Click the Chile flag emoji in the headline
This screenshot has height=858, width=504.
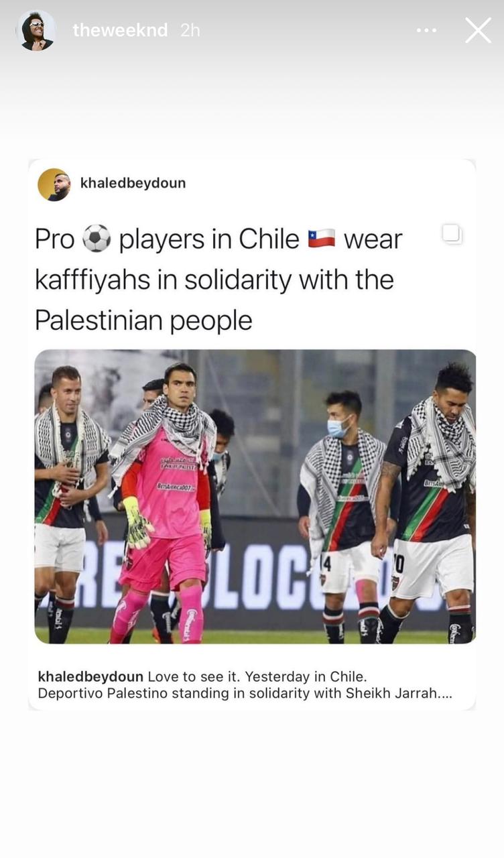coord(322,239)
